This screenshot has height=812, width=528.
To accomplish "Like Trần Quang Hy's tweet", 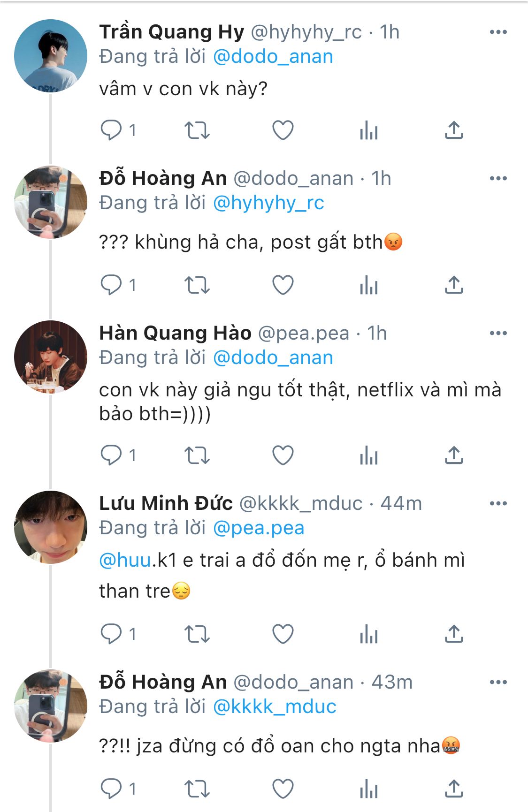I will [283, 130].
